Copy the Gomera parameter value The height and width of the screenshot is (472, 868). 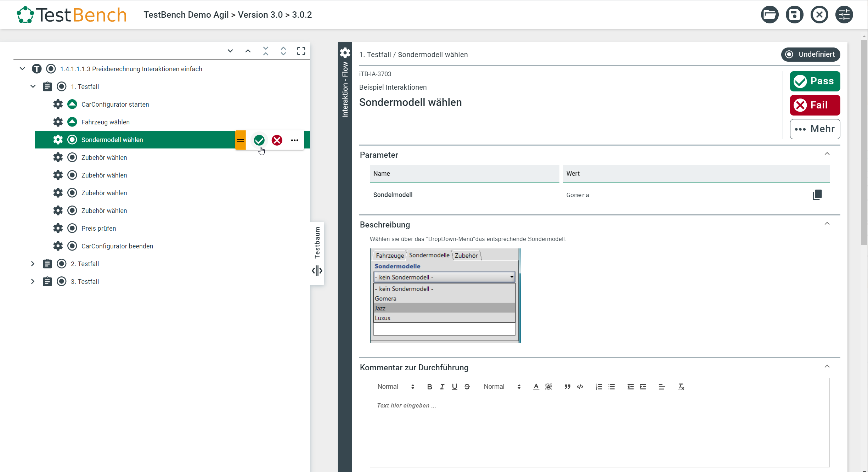click(817, 195)
